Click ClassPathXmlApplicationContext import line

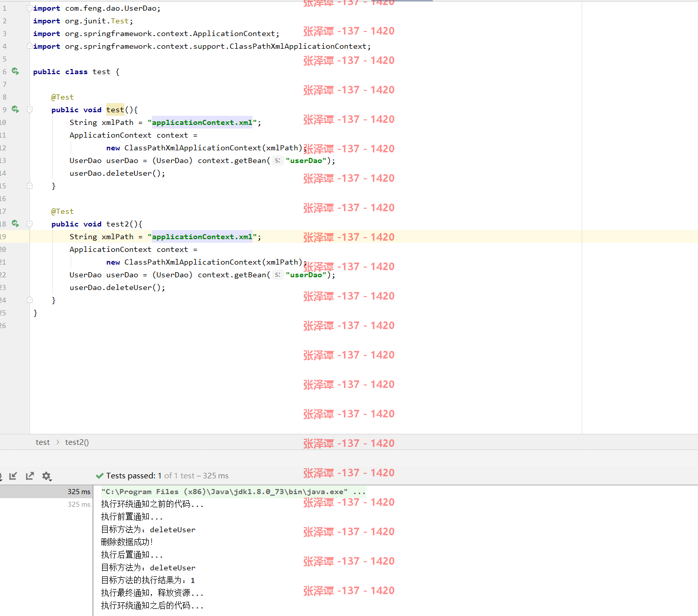click(202, 46)
